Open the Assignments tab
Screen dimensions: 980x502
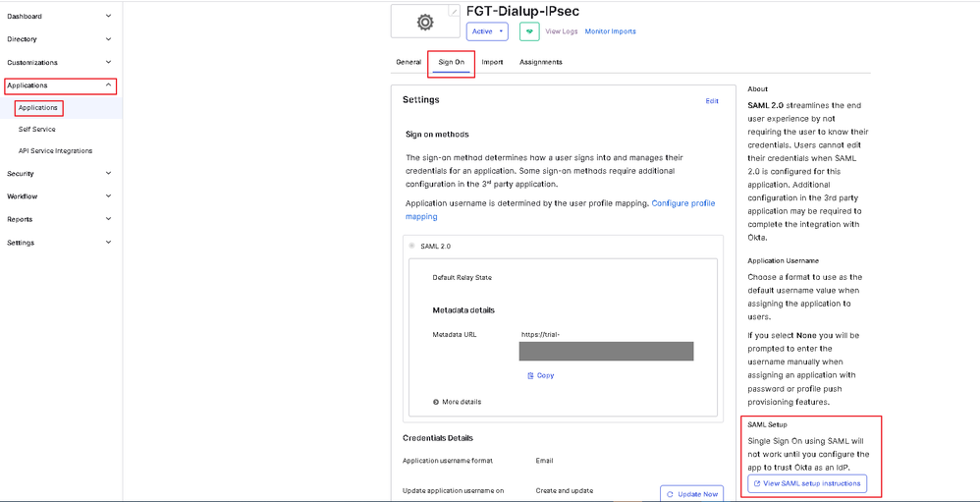point(541,62)
